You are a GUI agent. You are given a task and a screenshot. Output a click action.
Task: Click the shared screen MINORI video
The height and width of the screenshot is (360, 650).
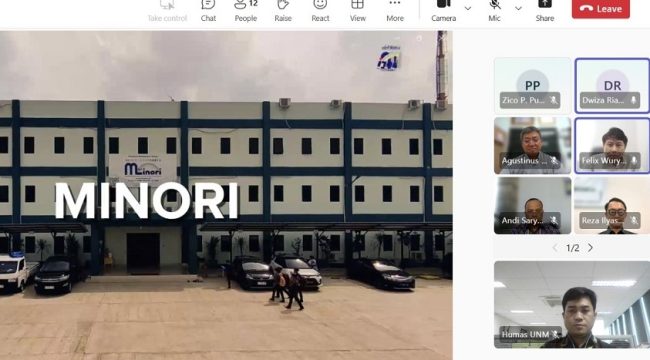pos(226,195)
